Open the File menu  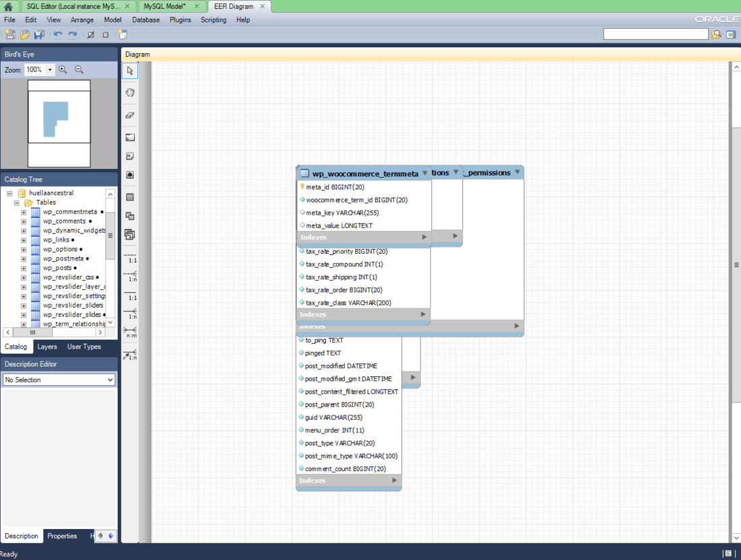pyautogui.click(x=9, y=20)
